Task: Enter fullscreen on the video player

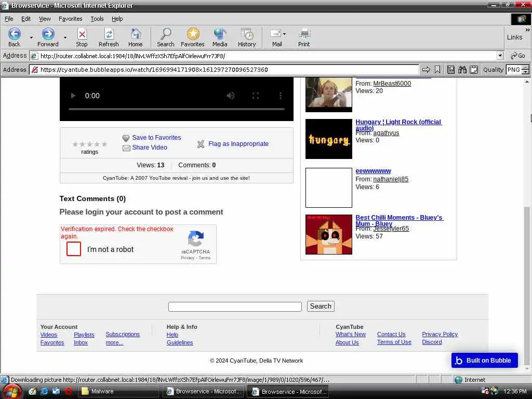Action: 256,96
